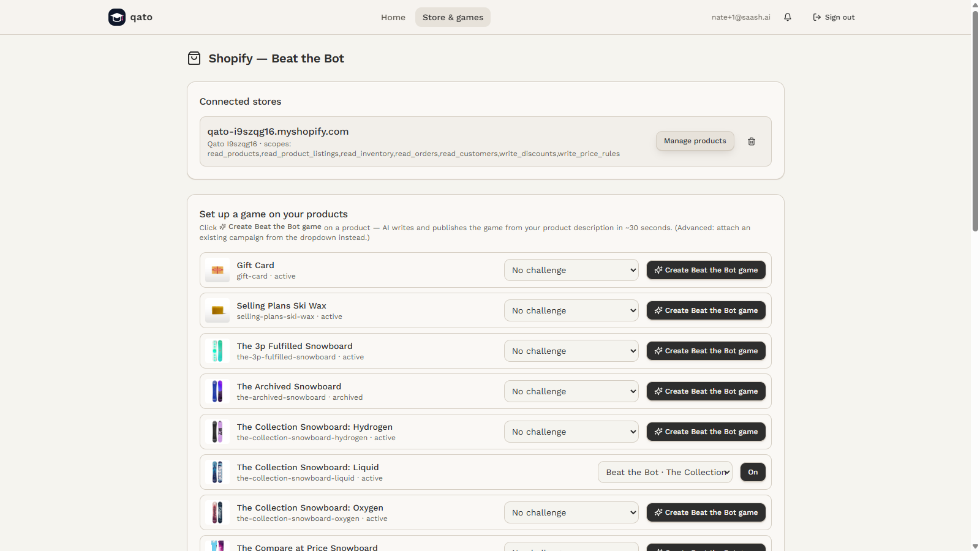This screenshot has width=980, height=551.
Task: Click The Archived Snowboard thumbnail
Action: (217, 391)
